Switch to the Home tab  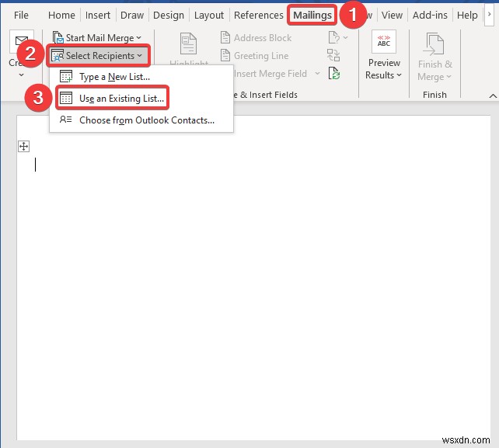click(61, 15)
